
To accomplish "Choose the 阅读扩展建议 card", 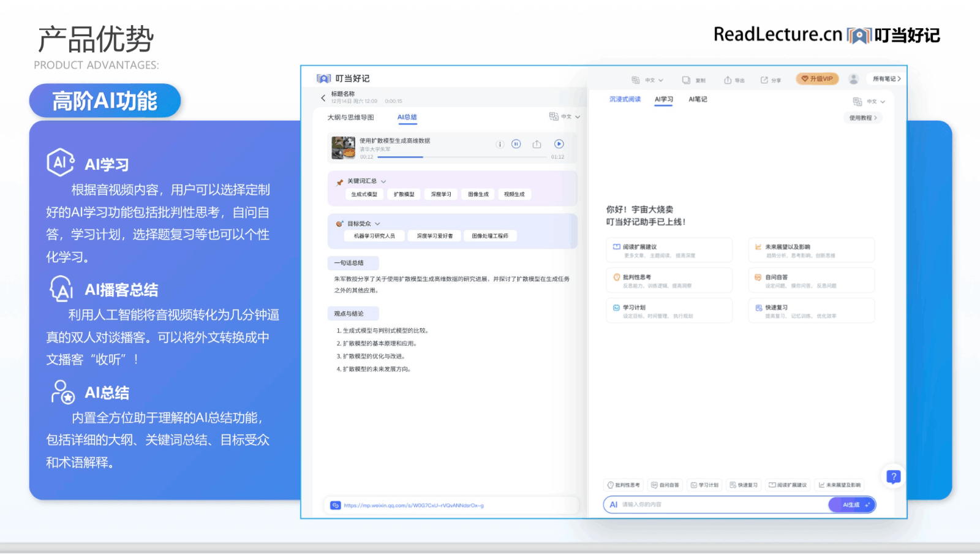I will pos(669,250).
